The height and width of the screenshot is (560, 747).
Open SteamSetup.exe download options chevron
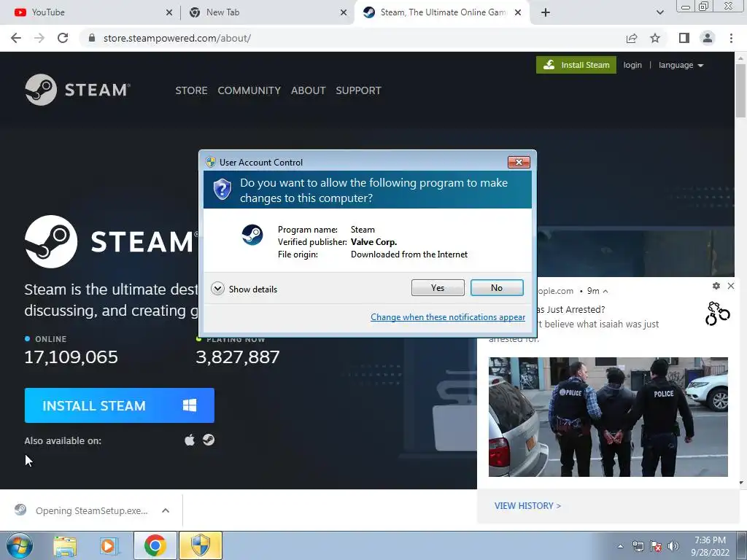166,510
